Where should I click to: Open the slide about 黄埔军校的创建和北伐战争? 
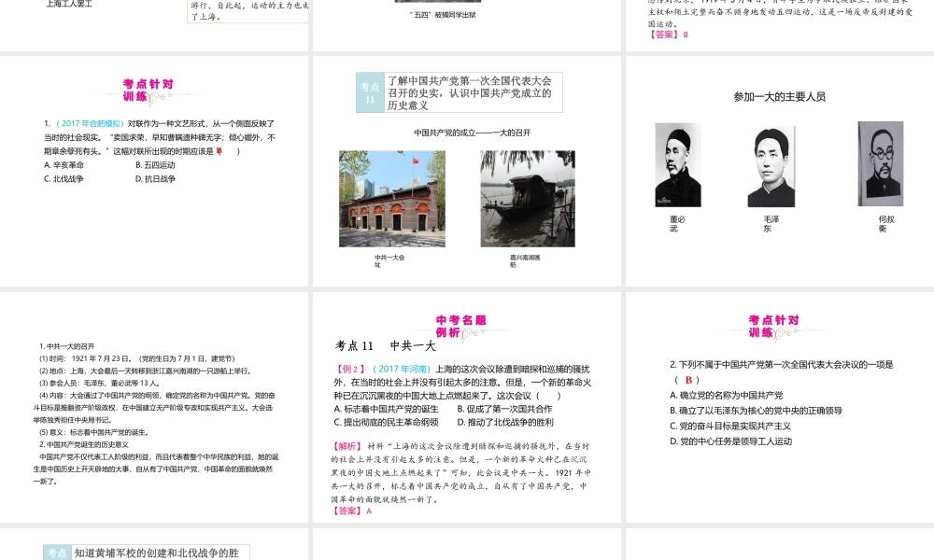coord(154,544)
